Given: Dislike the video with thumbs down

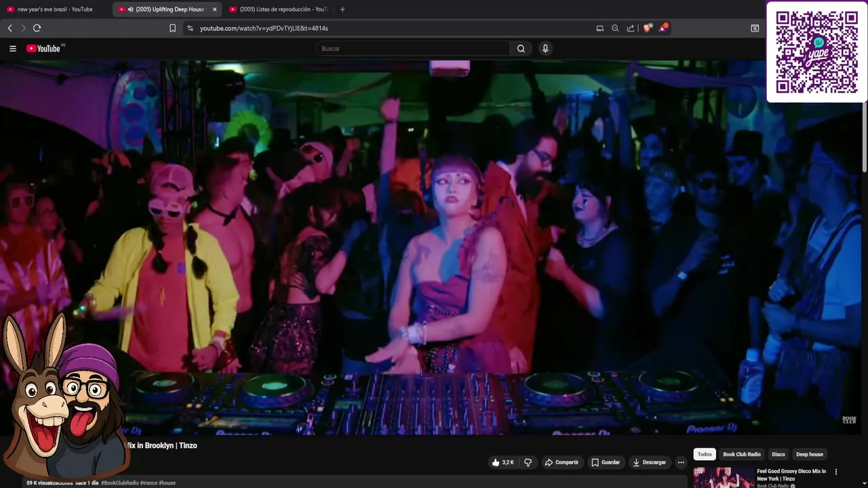Looking at the screenshot, I should tap(528, 462).
